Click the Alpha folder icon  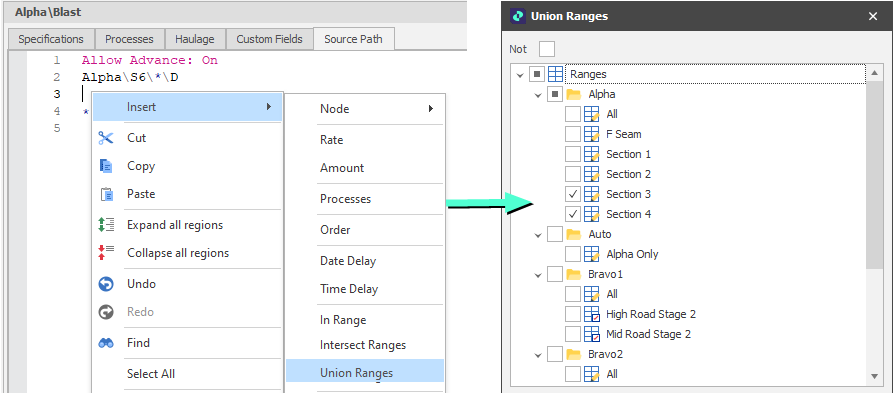pos(573,94)
